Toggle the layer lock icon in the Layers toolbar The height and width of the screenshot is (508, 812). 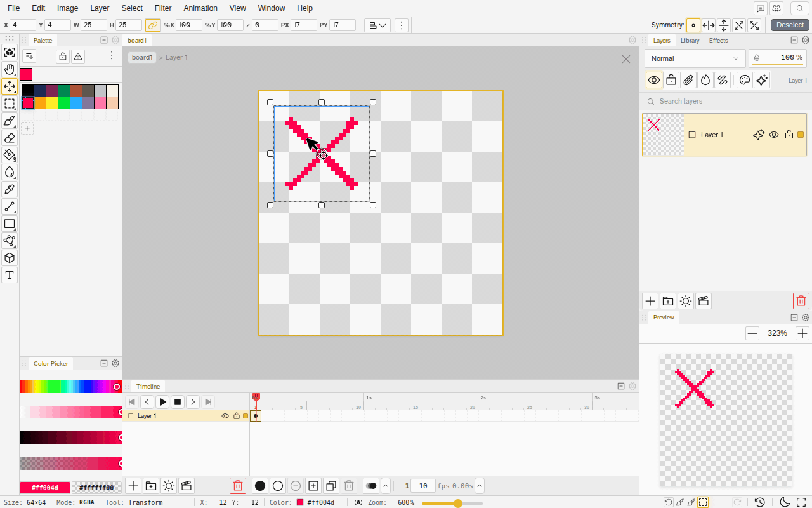pyautogui.click(x=671, y=80)
